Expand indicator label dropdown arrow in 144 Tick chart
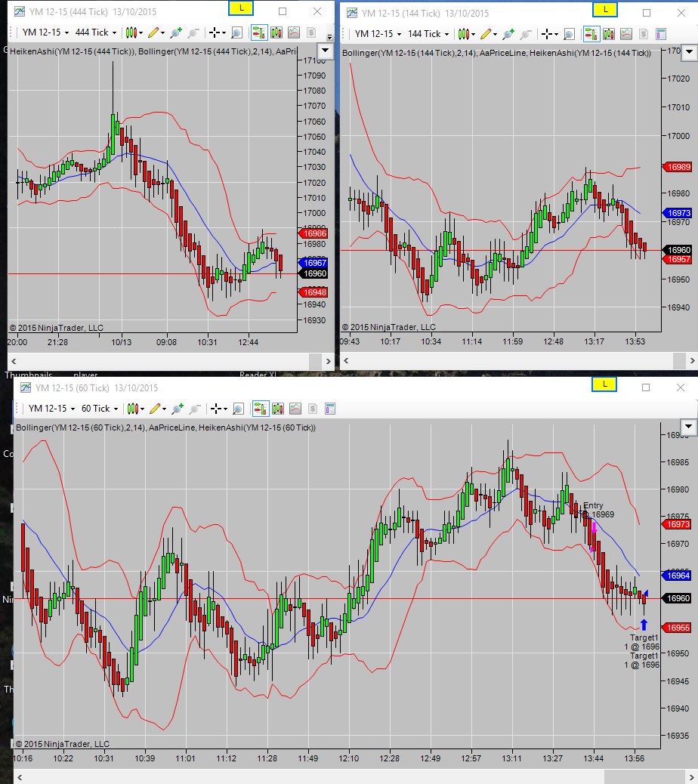 pos(690,51)
